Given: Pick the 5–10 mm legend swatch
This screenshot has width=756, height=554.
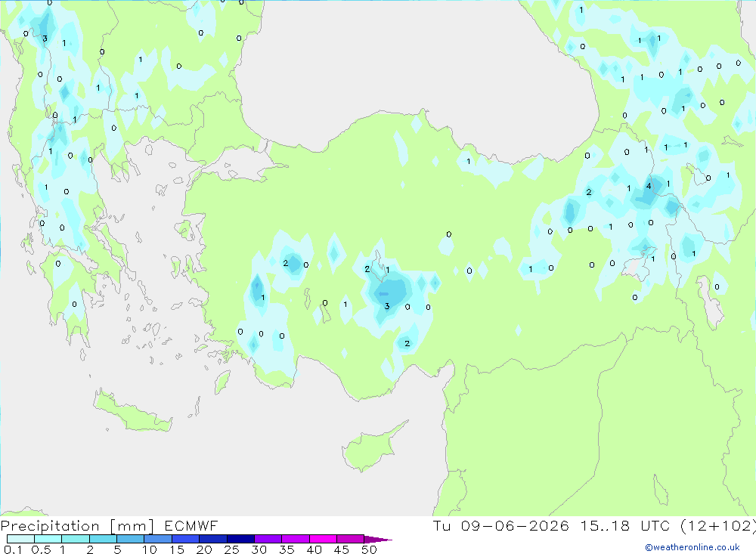Looking at the screenshot, I should [130, 539].
